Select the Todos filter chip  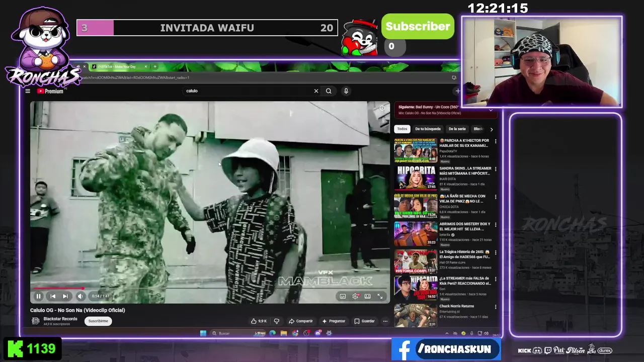402,129
